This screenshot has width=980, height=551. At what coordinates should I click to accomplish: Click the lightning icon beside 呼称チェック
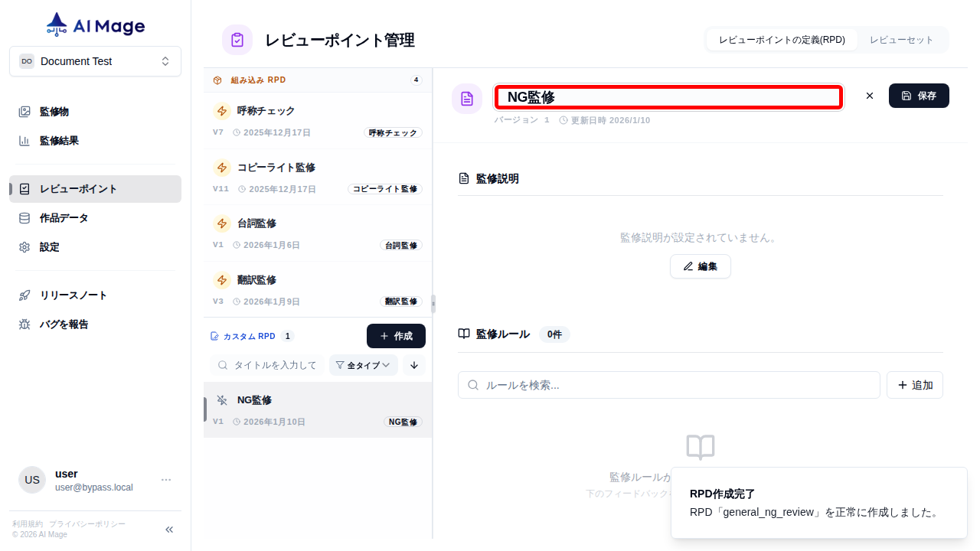pyautogui.click(x=221, y=111)
